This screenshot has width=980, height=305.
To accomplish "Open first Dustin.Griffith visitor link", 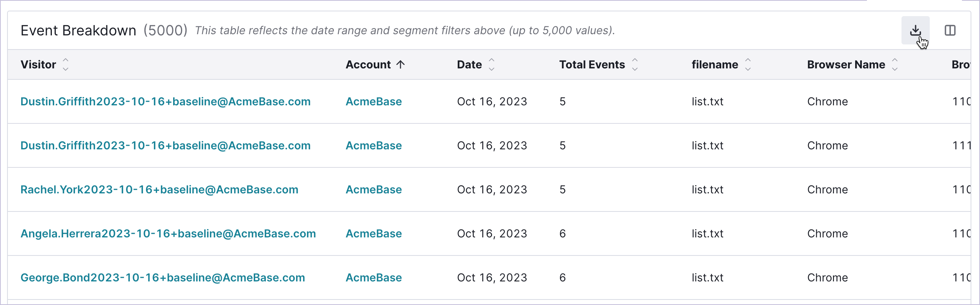I will 165,101.
